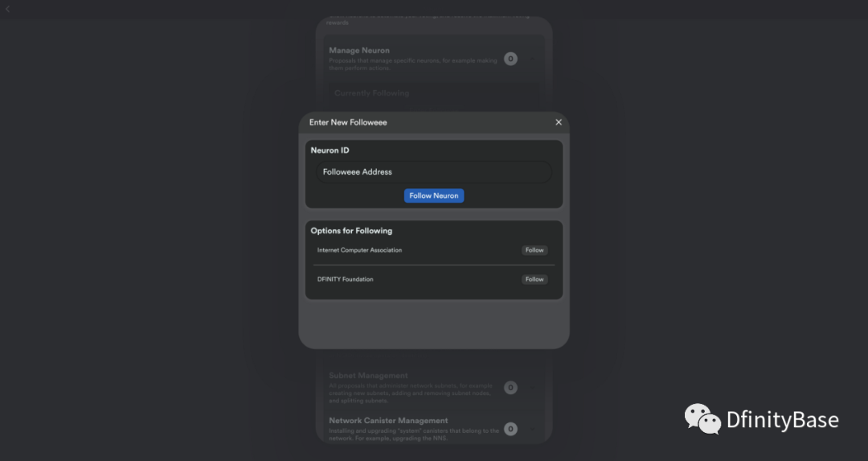The height and width of the screenshot is (461, 868).
Task: Click the Neuron ID label
Action: pos(330,150)
